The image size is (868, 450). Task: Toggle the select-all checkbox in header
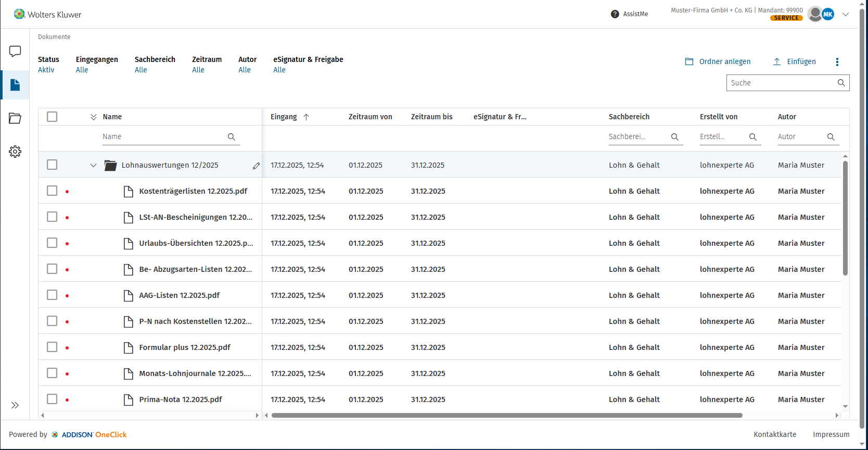point(52,117)
